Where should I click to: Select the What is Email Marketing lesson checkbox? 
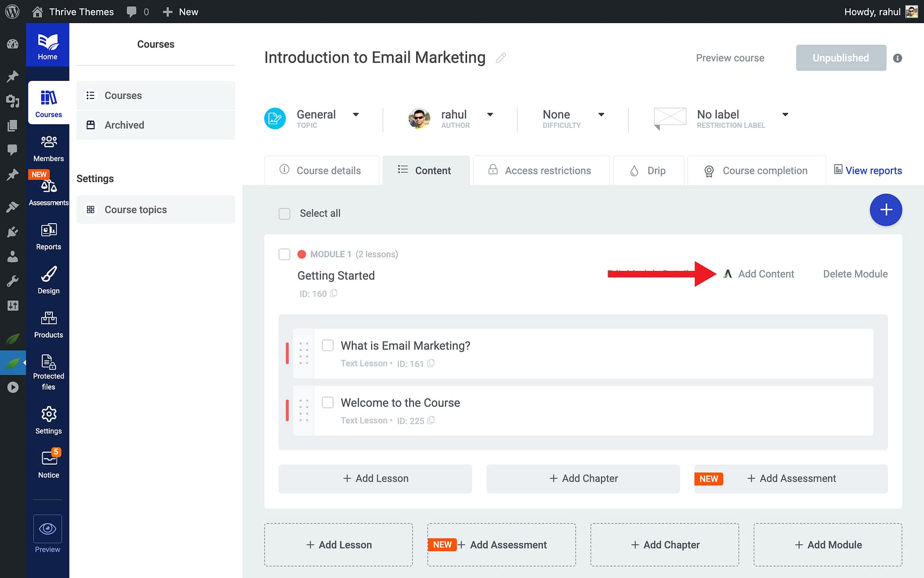point(327,345)
